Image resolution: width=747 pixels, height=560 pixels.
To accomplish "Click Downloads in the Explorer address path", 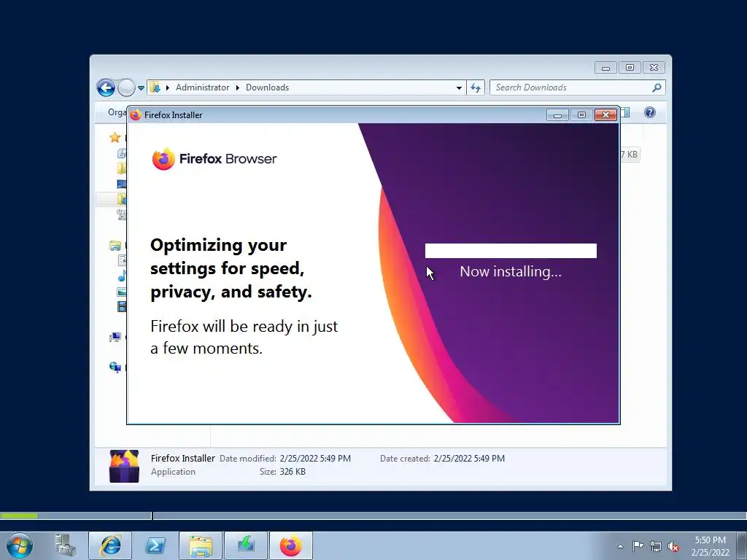I will pyautogui.click(x=267, y=87).
